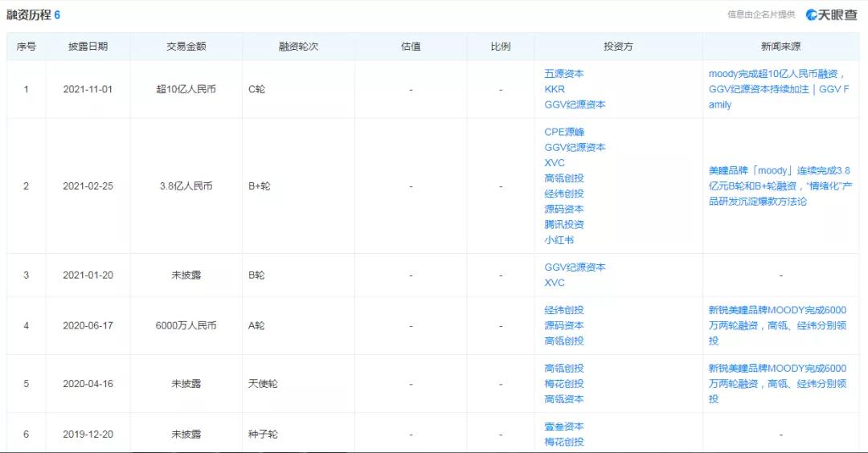Click the 投资方 column header
868x453 pixels.
[618, 47]
